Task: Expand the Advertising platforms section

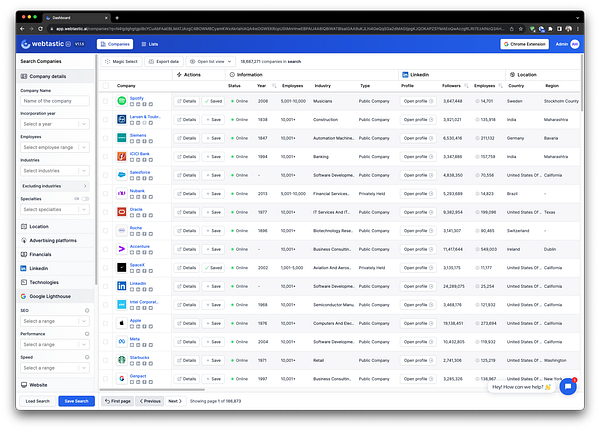Action: (x=56, y=240)
